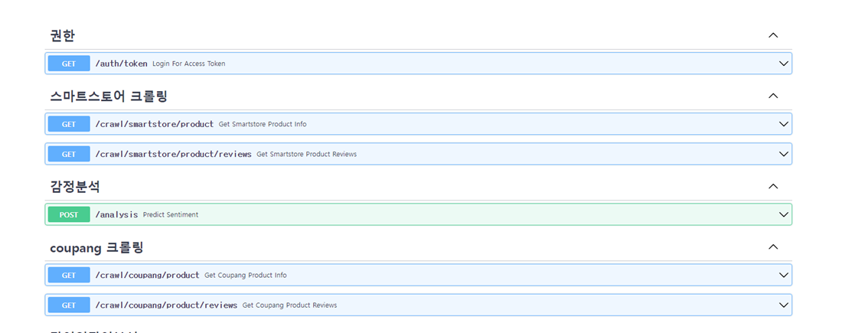868x333 pixels.
Task: Select the /crawl/smartstore/product path text
Action: pyautogui.click(x=154, y=124)
